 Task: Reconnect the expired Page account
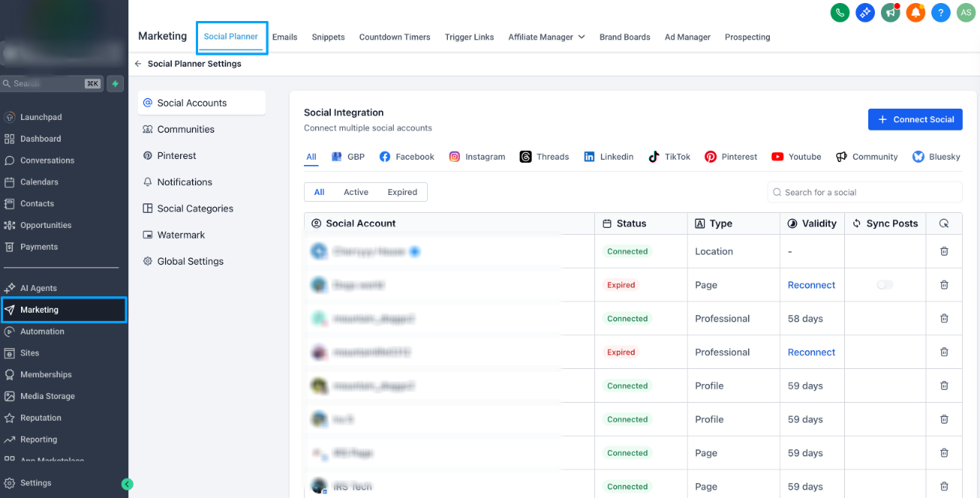811,285
